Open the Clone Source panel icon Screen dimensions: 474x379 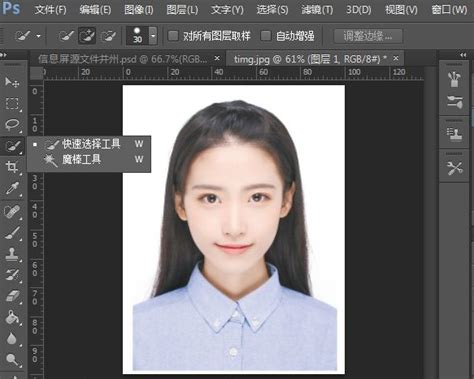tap(455, 134)
